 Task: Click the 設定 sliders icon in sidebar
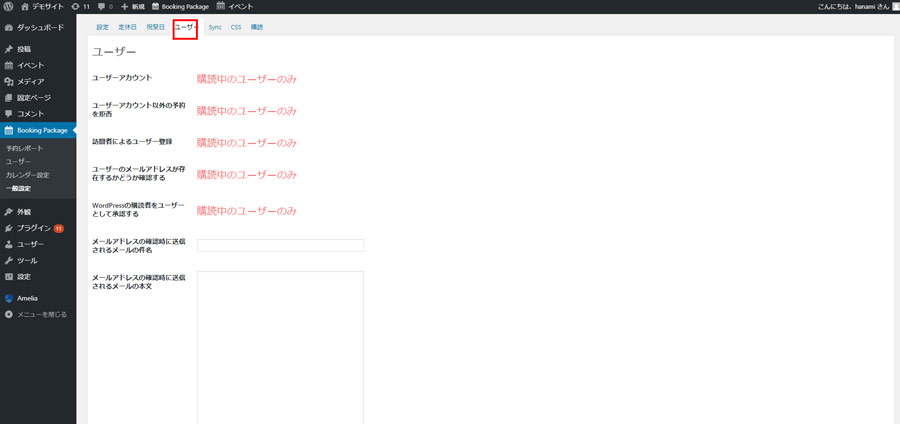point(9,277)
